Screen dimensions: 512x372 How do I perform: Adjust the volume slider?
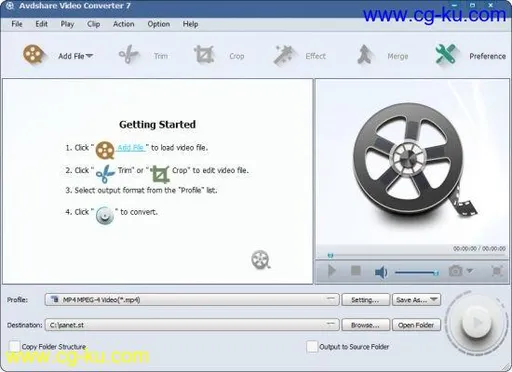[417, 273]
